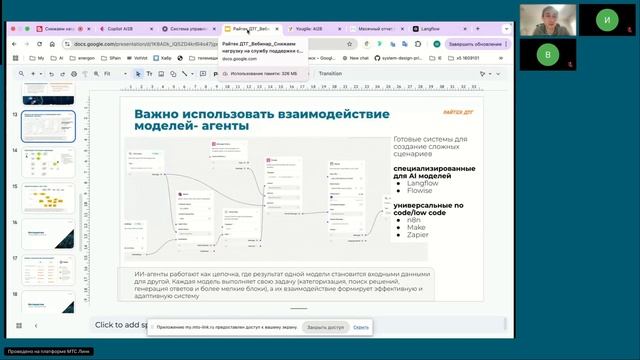Collapse the Slides toolbar with chevron
The width and height of the screenshot is (640, 360).
(498, 74)
